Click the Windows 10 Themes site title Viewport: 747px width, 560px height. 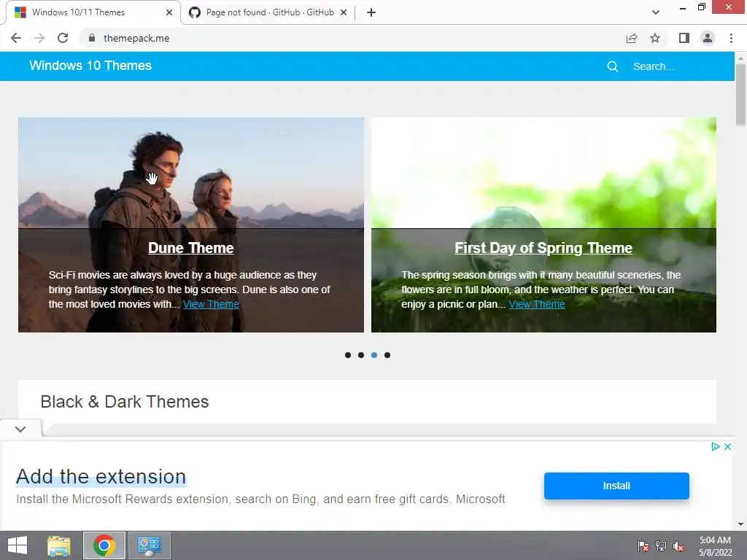pyautogui.click(x=90, y=66)
